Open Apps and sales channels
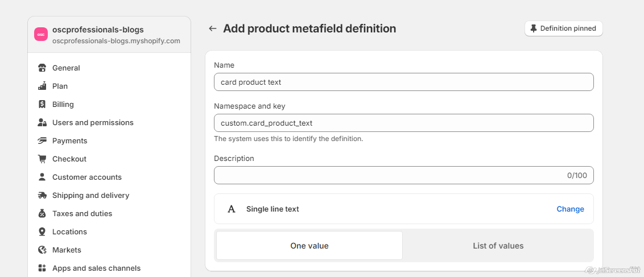The height and width of the screenshot is (277, 644). [96, 268]
